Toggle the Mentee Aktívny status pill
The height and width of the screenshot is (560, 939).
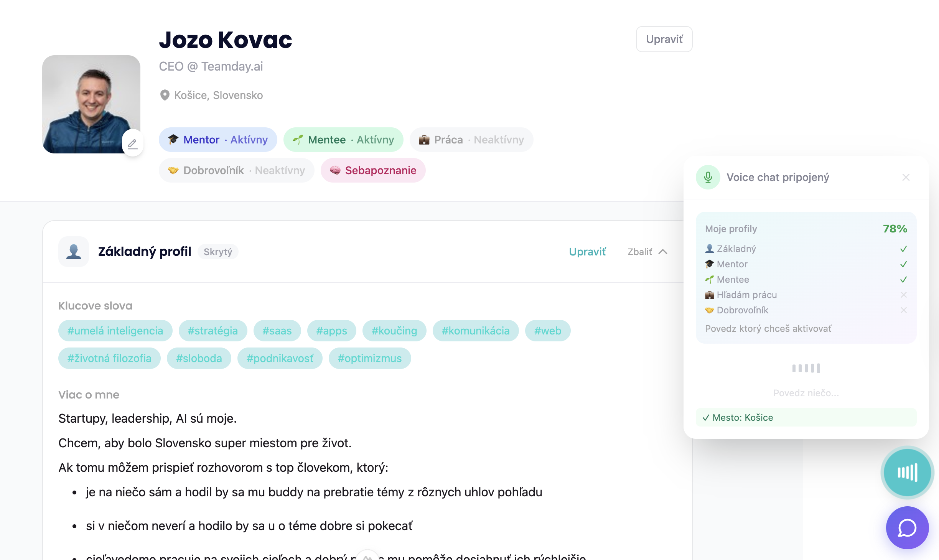(x=343, y=140)
